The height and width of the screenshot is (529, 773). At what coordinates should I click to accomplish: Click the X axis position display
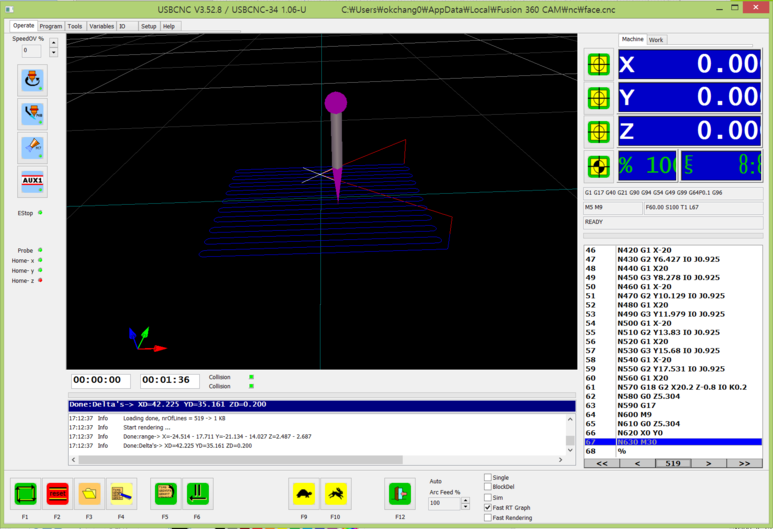pyautogui.click(x=690, y=65)
